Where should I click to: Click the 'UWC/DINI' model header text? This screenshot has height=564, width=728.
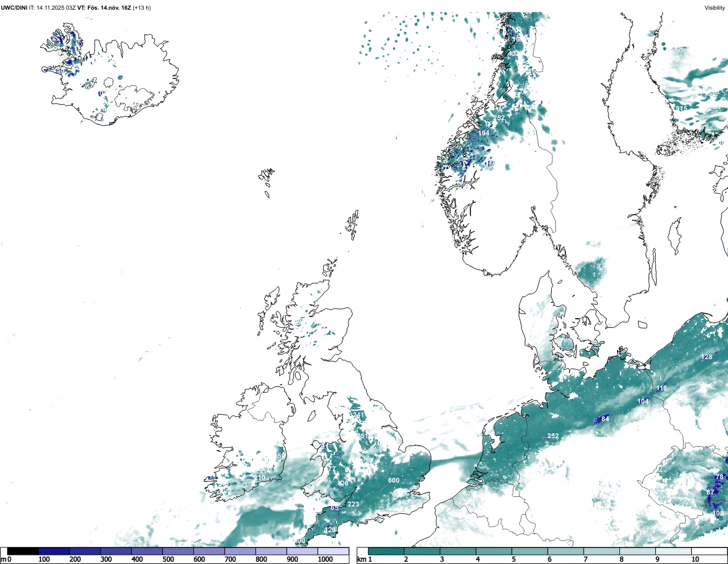(14, 7)
